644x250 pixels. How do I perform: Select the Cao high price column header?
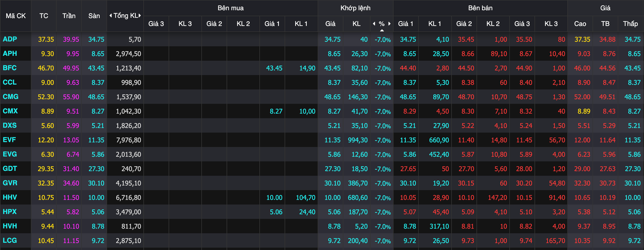click(580, 24)
